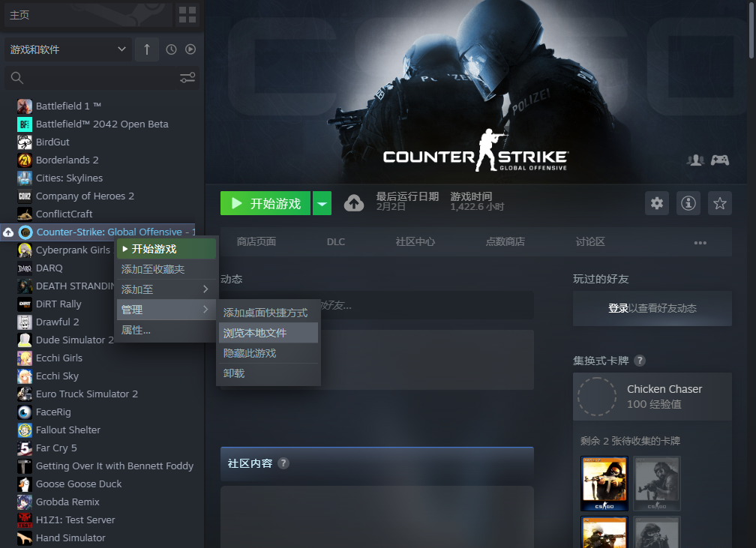Open 属性... from the context menu
The image size is (756, 548).
165,330
